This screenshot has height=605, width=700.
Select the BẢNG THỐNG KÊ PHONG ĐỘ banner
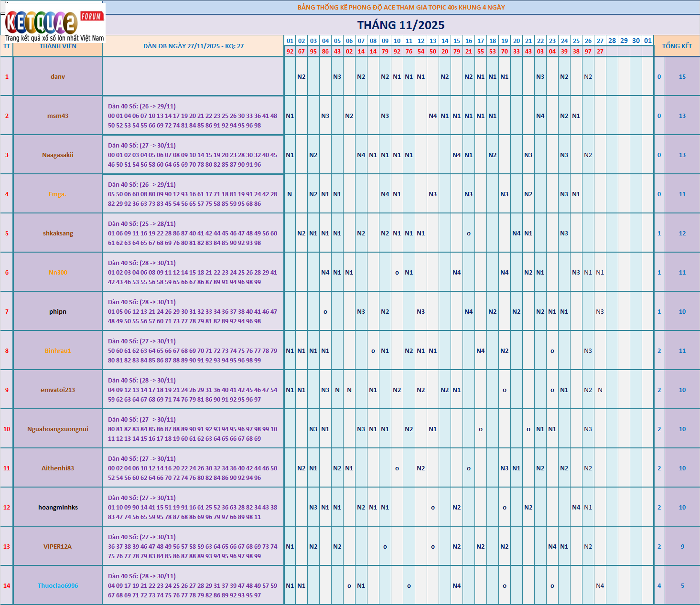point(401,7)
